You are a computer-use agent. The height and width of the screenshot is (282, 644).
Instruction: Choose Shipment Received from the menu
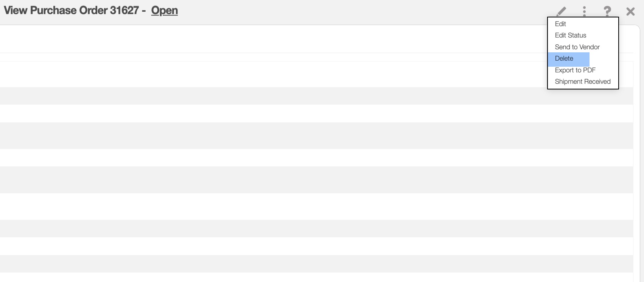583,81
